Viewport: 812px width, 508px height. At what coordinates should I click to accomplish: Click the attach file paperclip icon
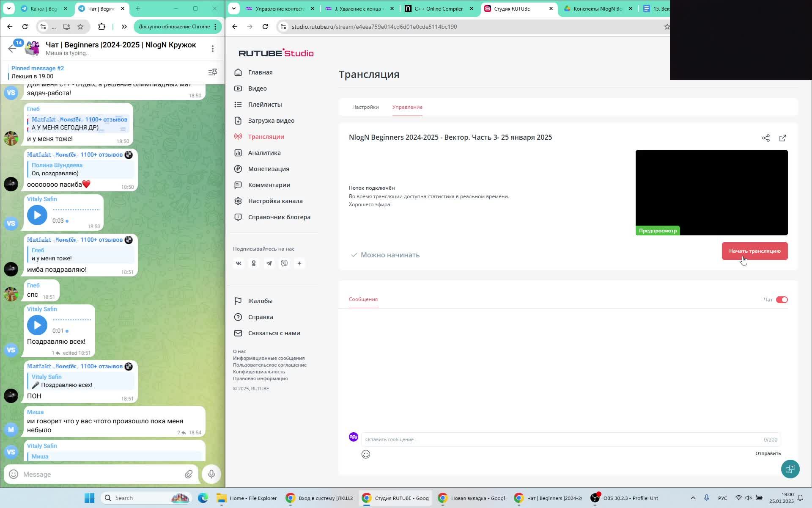[189, 474]
